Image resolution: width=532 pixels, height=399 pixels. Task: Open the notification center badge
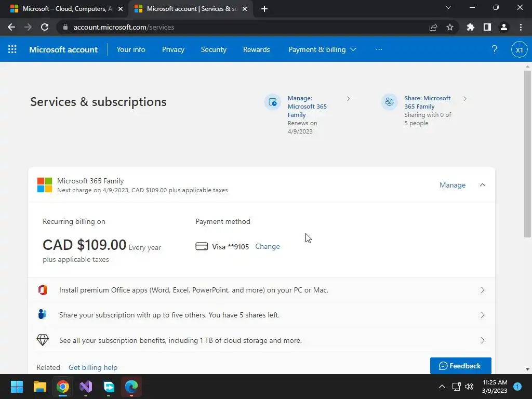pyautogui.click(x=517, y=387)
